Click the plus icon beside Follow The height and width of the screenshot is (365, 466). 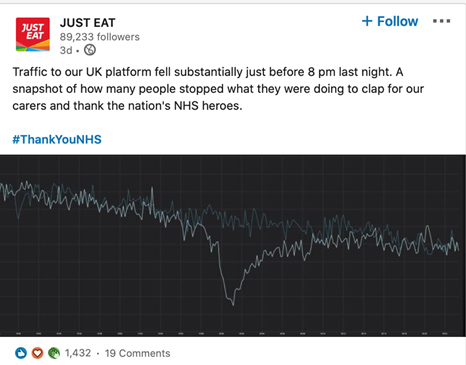(367, 21)
